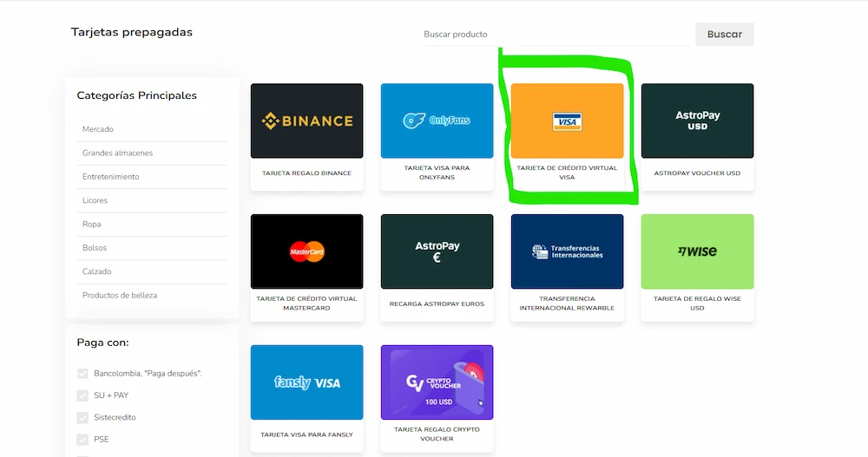The width and height of the screenshot is (868, 457).
Task: Click the Fansly Visa card image
Action: pos(306,382)
